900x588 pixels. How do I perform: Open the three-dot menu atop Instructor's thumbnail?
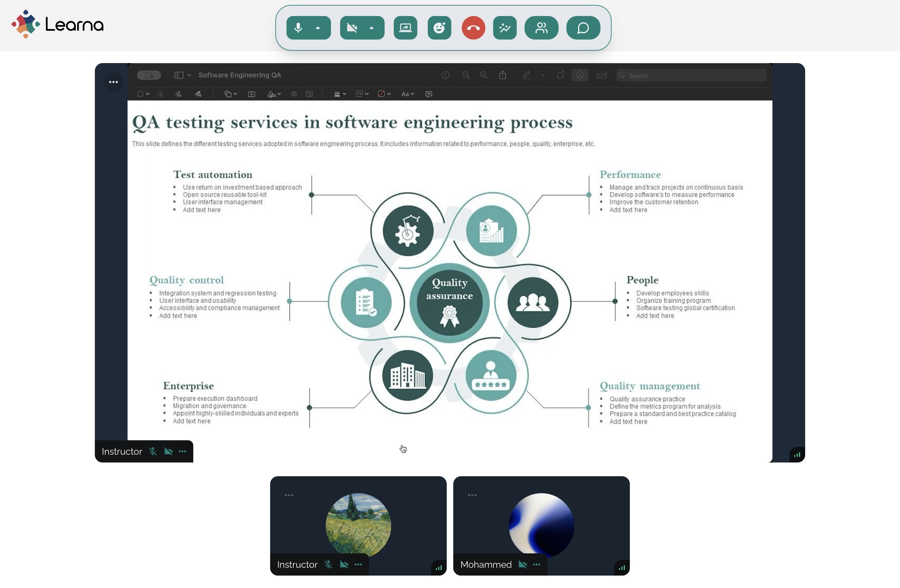(x=289, y=495)
